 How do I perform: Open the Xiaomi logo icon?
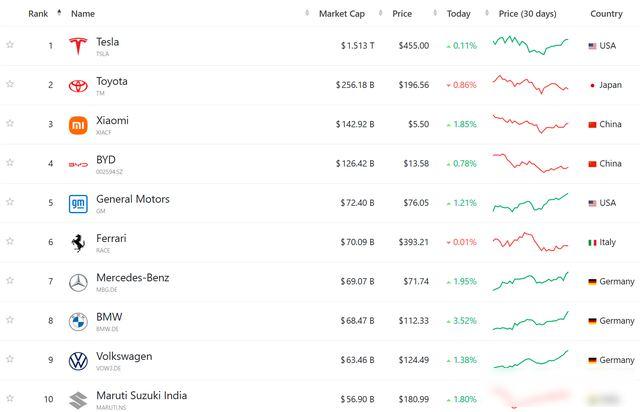point(78,125)
